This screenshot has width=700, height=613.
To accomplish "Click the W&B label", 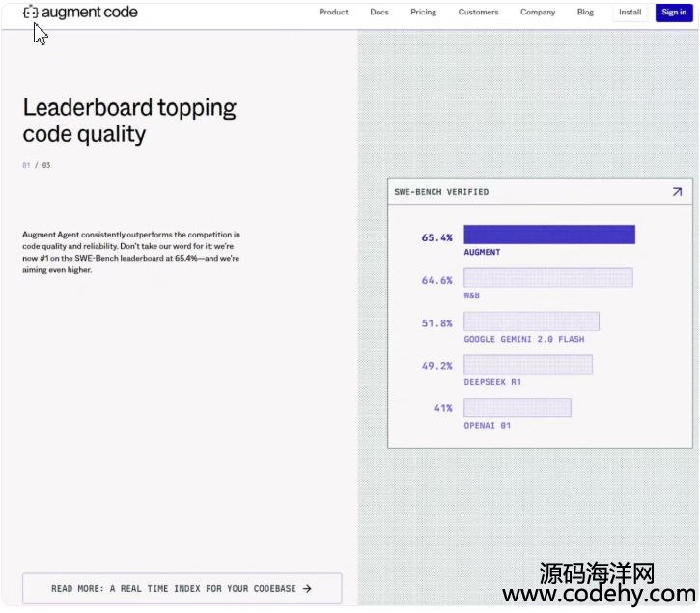I will click(x=471, y=295).
